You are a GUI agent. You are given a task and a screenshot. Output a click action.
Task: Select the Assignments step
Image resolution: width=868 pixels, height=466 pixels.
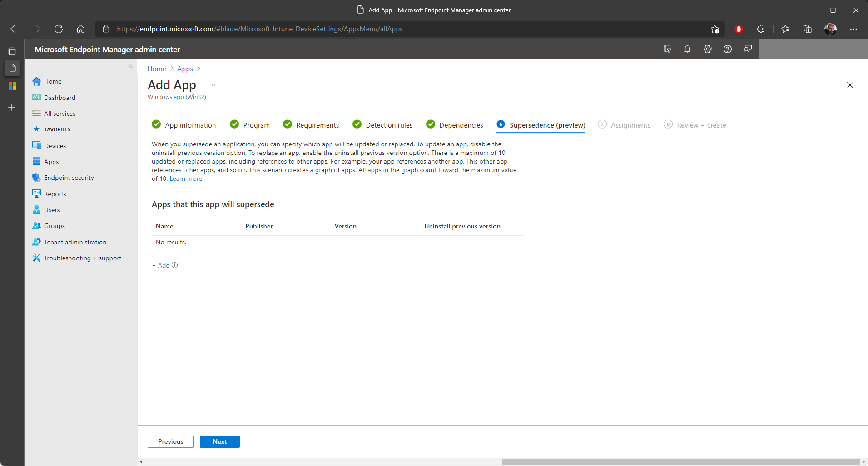624,125
